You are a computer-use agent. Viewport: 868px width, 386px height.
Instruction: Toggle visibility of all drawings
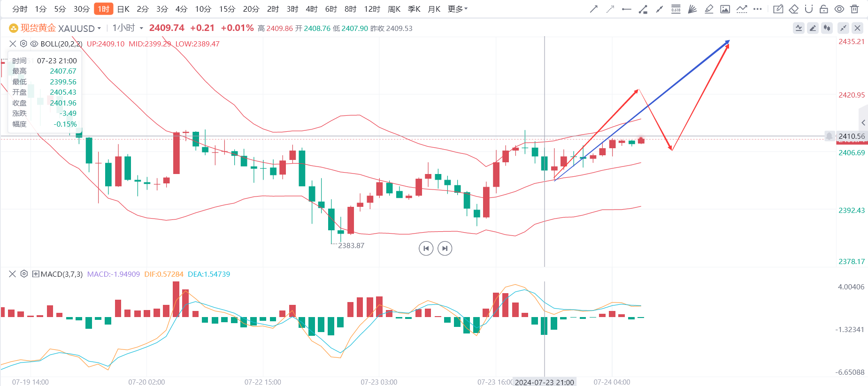coord(839,9)
